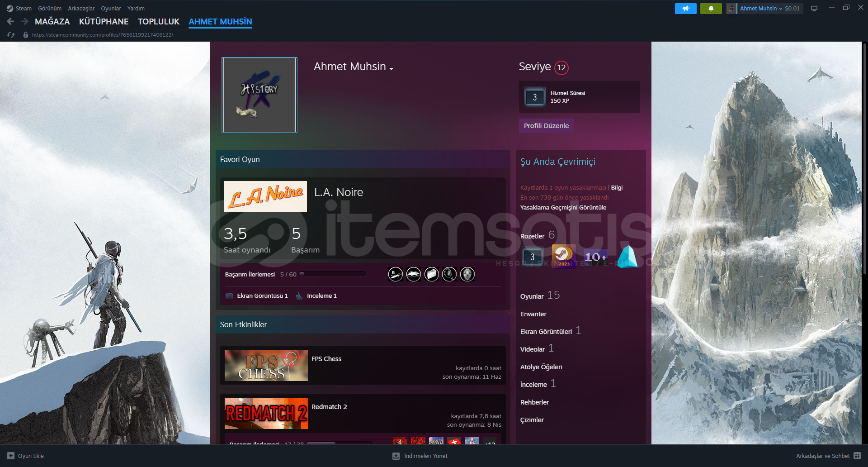Click the Ekran Görüntüsü 1 link
Image resolution: width=868 pixels, height=467 pixels.
pyautogui.click(x=262, y=296)
